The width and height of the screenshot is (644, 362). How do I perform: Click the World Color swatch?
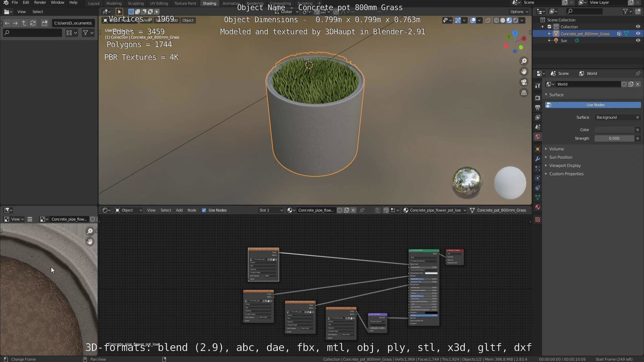[615, 130]
